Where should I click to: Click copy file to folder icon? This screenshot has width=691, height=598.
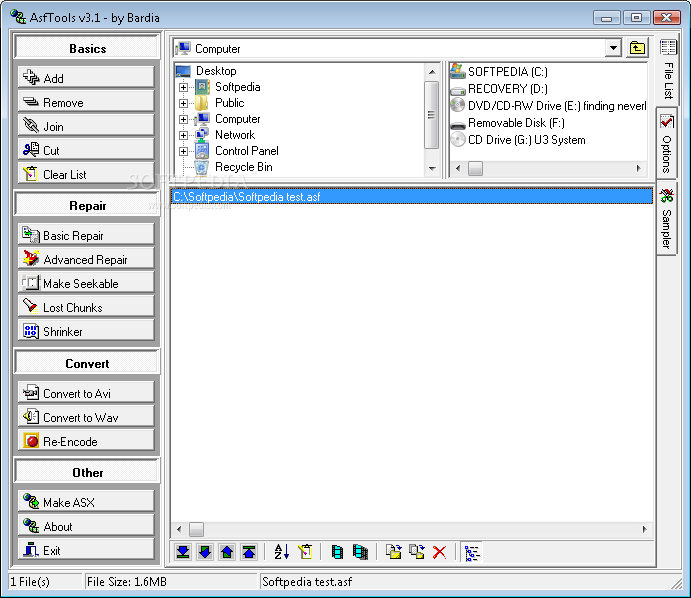pyautogui.click(x=393, y=552)
